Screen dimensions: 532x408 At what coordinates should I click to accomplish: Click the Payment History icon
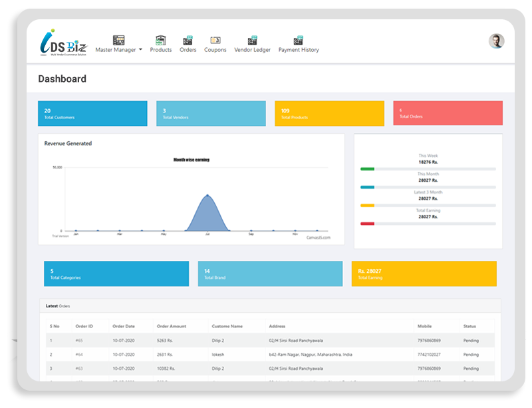point(298,41)
